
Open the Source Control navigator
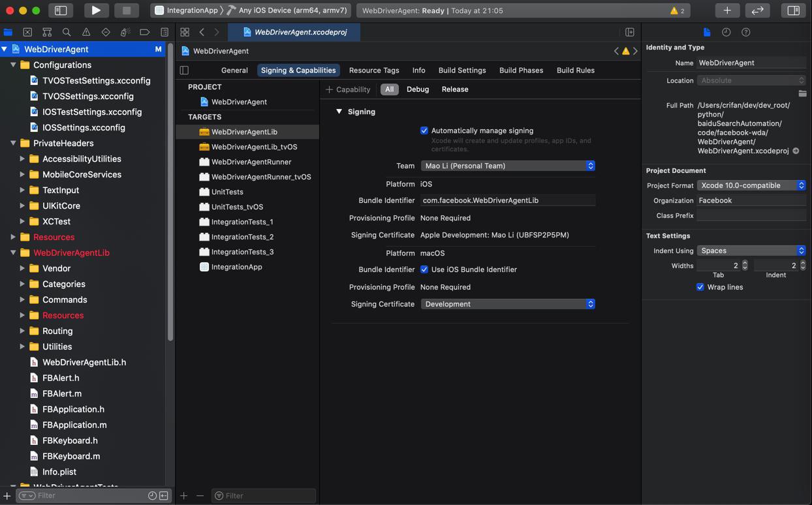coord(27,32)
